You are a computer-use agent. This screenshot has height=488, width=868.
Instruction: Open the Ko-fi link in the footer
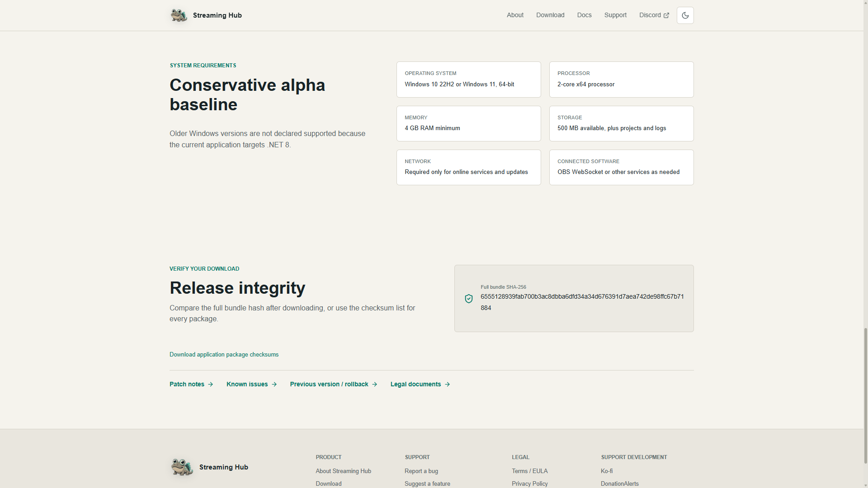coord(607,471)
